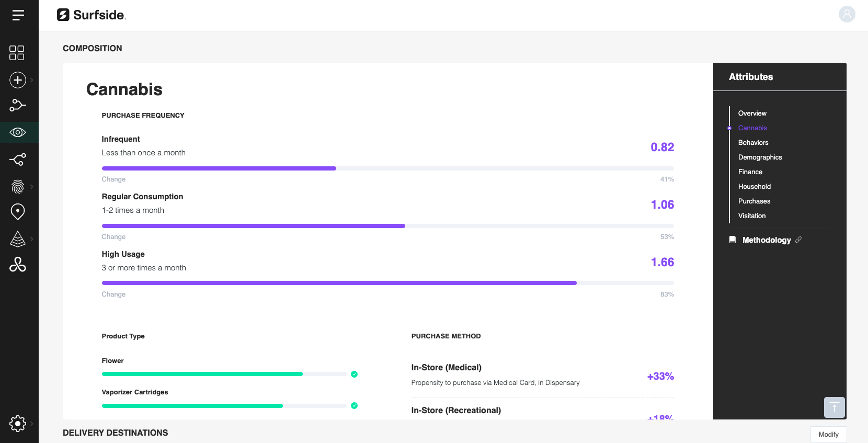The height and width of the screenshot is (443, 868).
Task: Select the eye insights icon in sidebar
Action: coord(18,132)
